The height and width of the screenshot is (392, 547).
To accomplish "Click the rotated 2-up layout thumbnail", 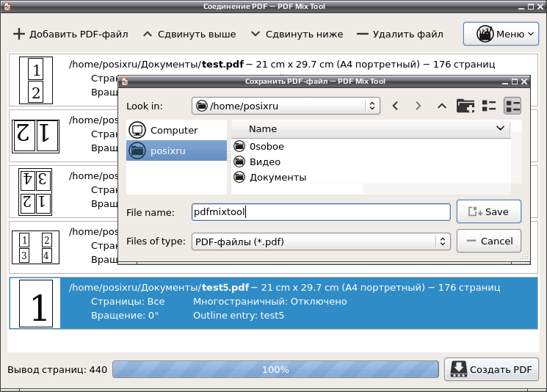I will [35, 137].
